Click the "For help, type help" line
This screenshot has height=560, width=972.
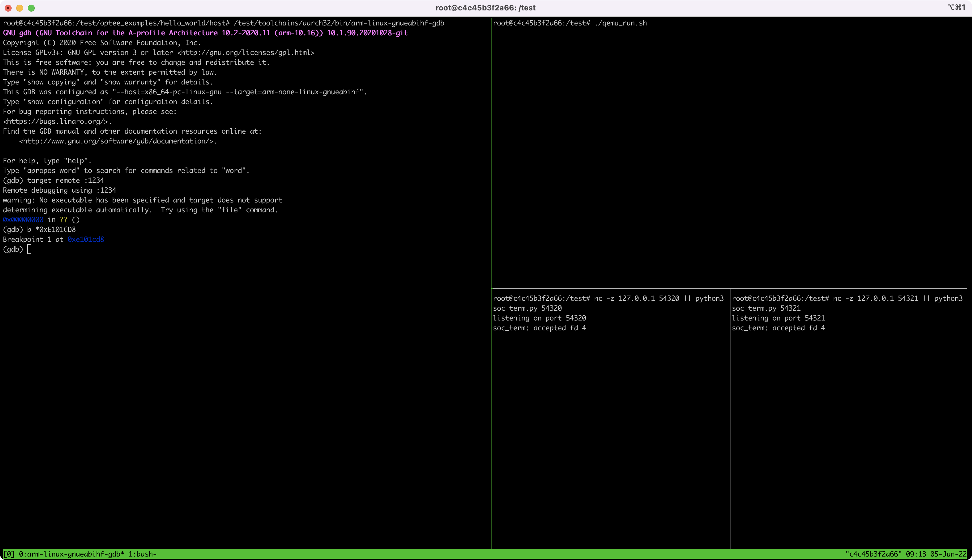(x=47, y=161)
